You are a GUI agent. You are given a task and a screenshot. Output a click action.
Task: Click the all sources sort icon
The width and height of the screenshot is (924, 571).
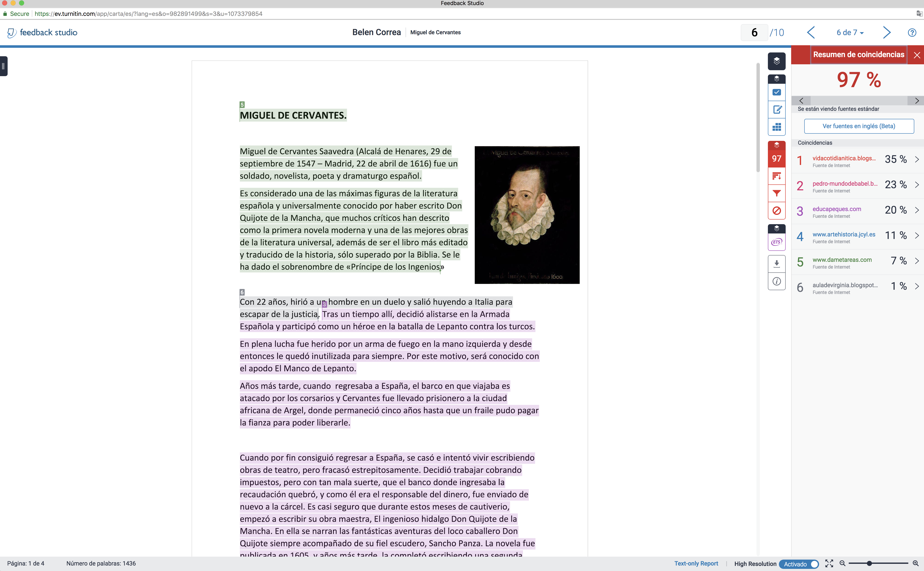point(776,176)
